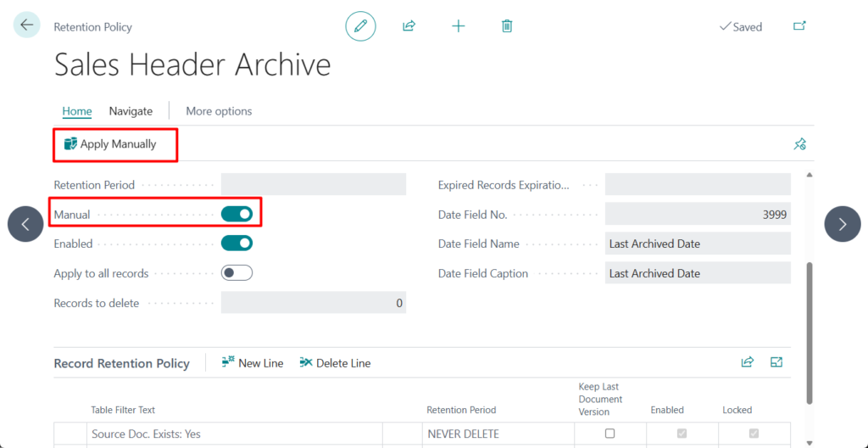Turn off the Manual toggle

[x=236, y=214]
